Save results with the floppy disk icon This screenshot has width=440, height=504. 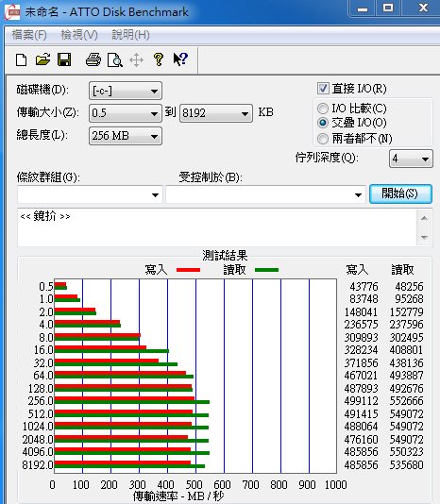(x=64, y=59)
